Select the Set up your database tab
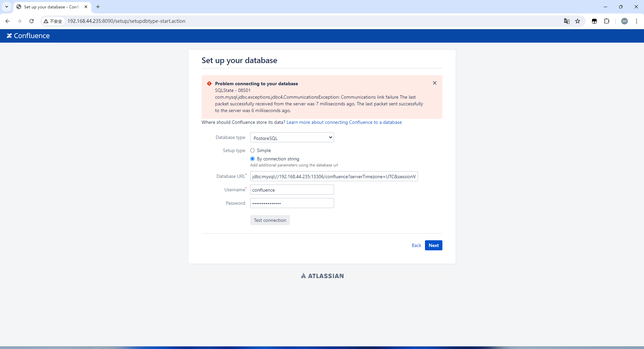Image resolution: width=644 pixels, height=349 pixels. (x=52, y=7)
